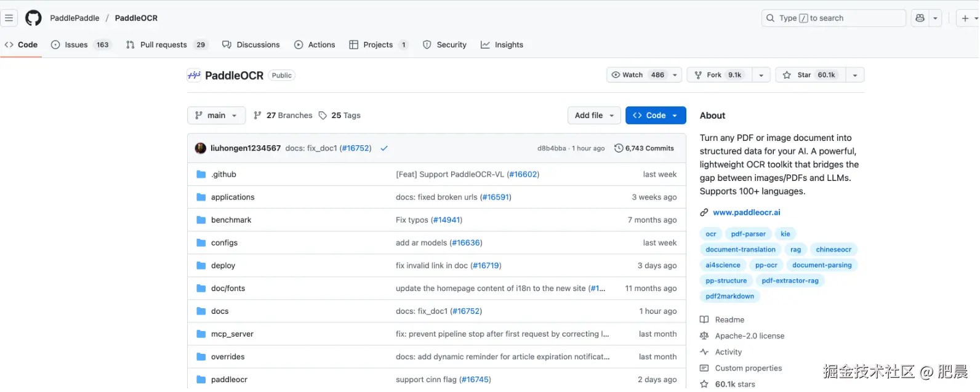The width and height of the screenshot is (980, 392).
Task: Click the search input field
Action: click(x=833, y=18)
